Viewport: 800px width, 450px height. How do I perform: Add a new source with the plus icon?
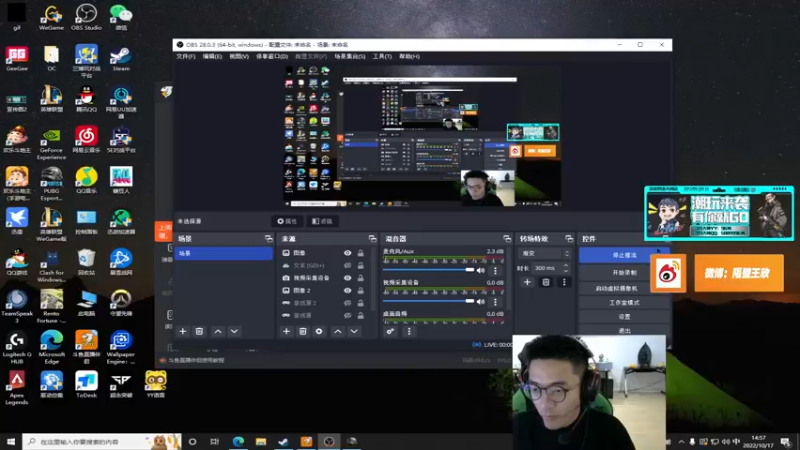click(286, 332)
